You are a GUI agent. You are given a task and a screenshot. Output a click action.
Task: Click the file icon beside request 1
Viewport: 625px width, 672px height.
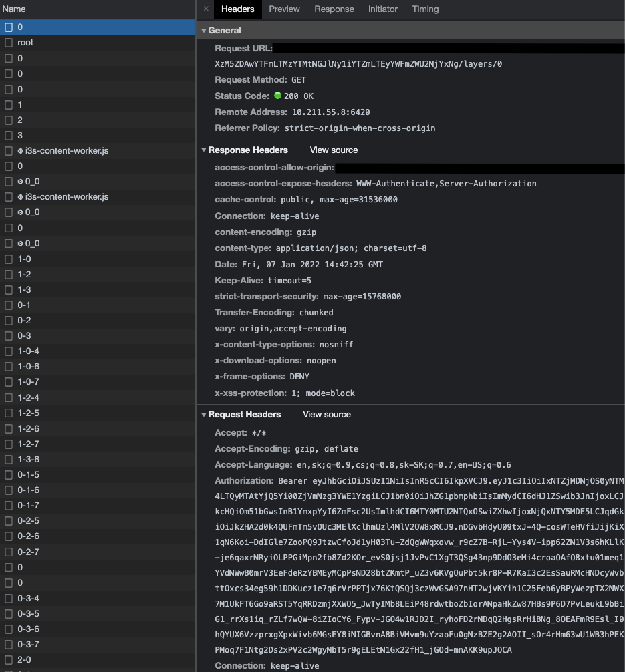9,105
